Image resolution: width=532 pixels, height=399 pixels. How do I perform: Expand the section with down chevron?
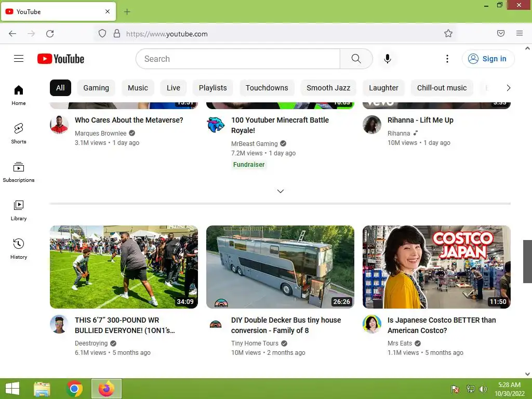[280, 191]
